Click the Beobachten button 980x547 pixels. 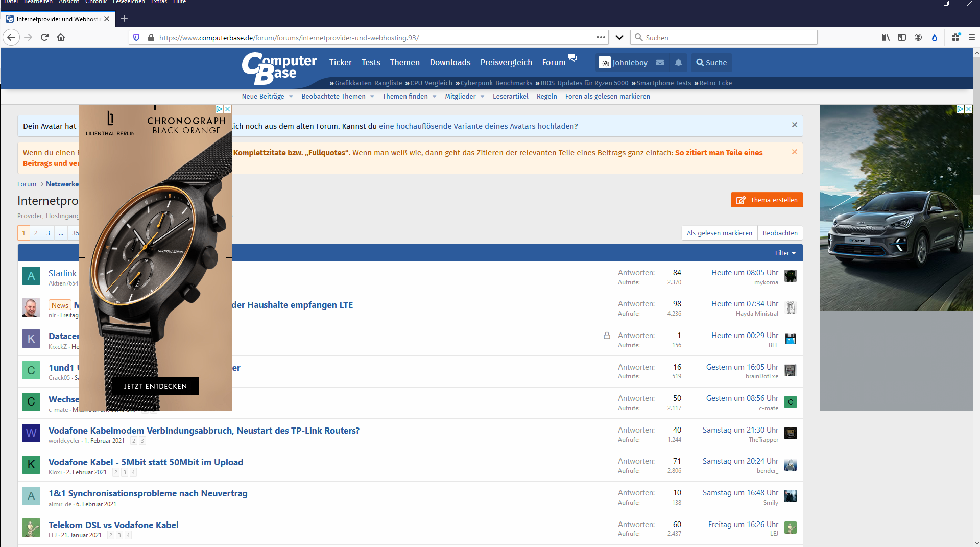click(780, 233)
